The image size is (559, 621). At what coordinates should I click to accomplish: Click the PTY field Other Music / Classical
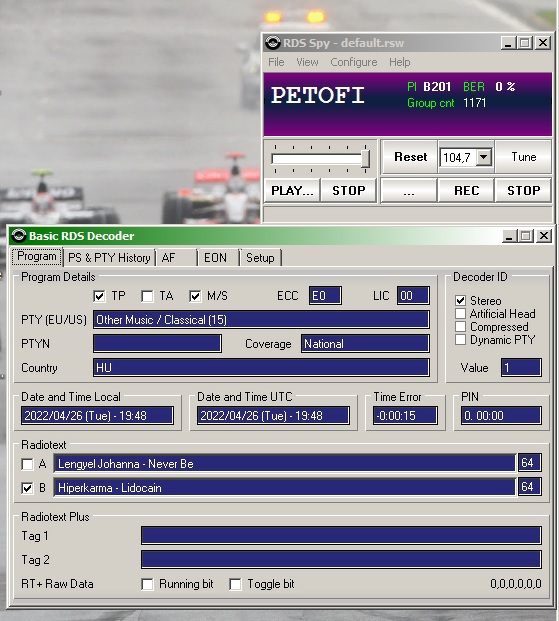point(261,320)
